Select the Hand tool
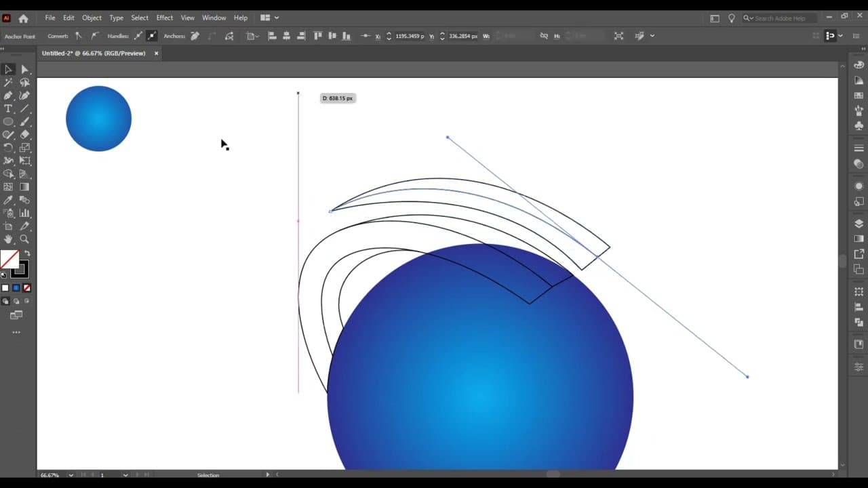The height and width of the screenshot is (488, 868). pos(8,239)
